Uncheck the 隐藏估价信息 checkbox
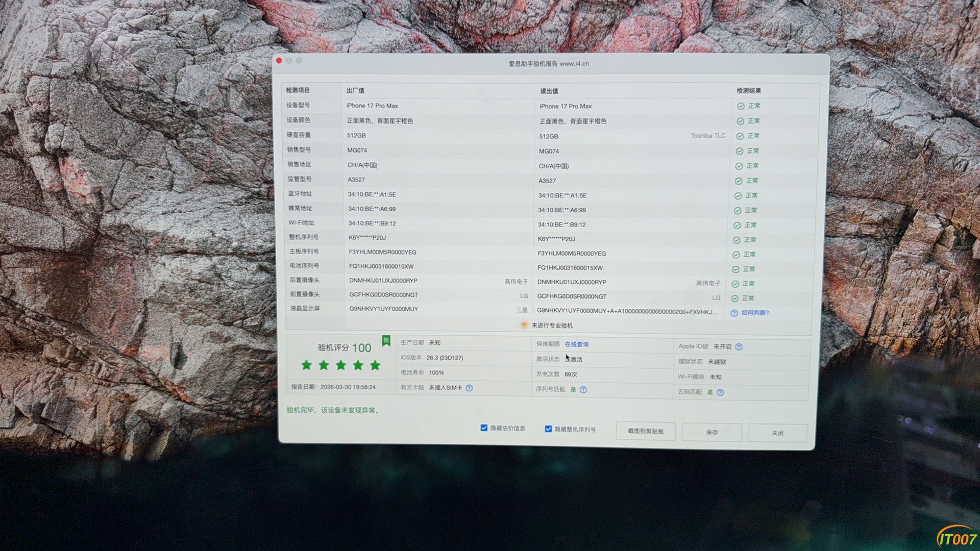Viewport: 980px width, 551px height. click(484, 428)
